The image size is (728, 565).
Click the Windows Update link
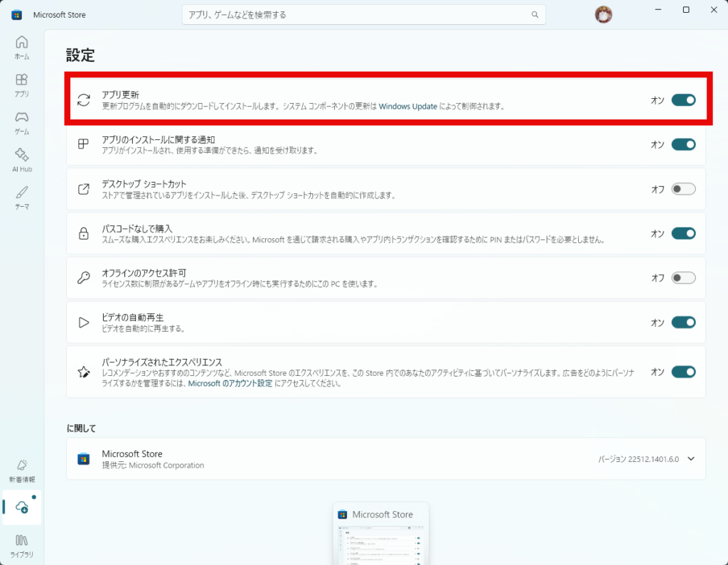tap(407, 107)
